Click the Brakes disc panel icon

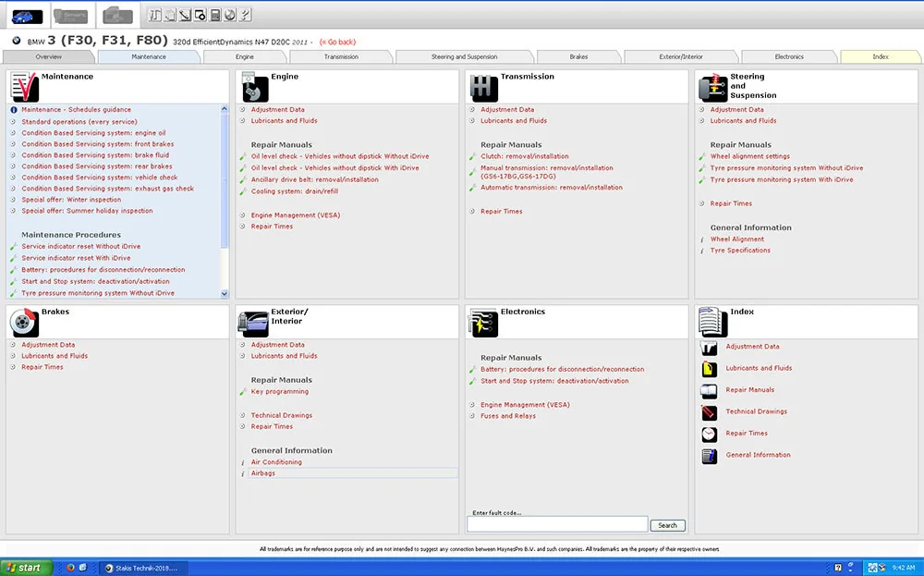(24, 322)
